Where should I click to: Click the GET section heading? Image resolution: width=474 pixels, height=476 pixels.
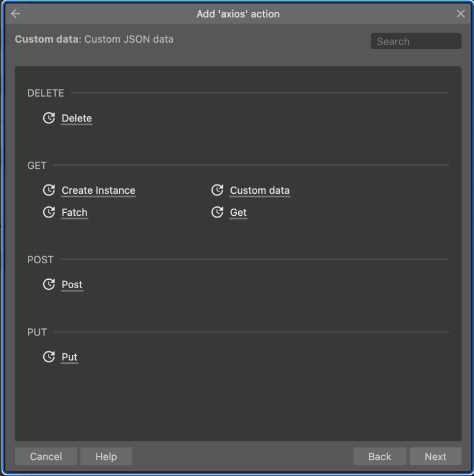pos(37,165)
